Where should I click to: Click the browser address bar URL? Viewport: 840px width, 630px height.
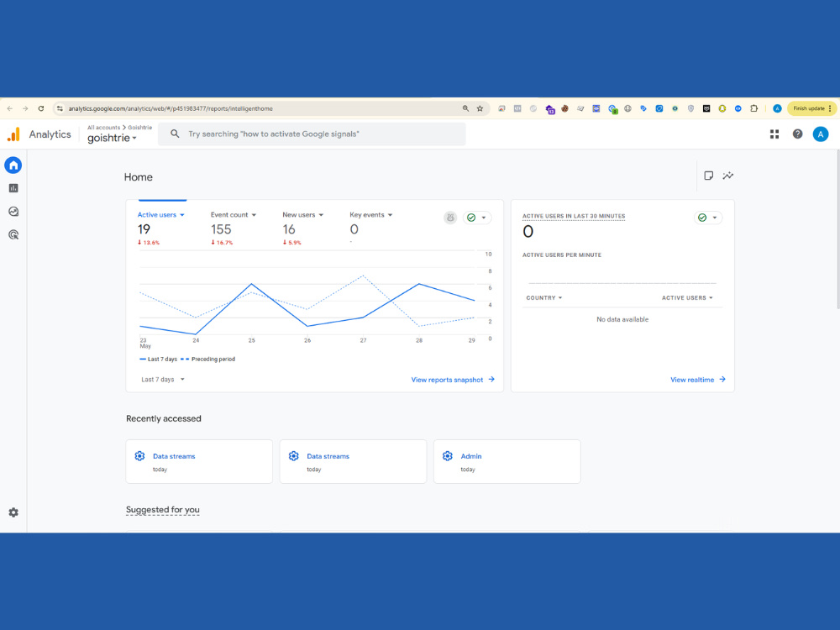tap(171, 108)
